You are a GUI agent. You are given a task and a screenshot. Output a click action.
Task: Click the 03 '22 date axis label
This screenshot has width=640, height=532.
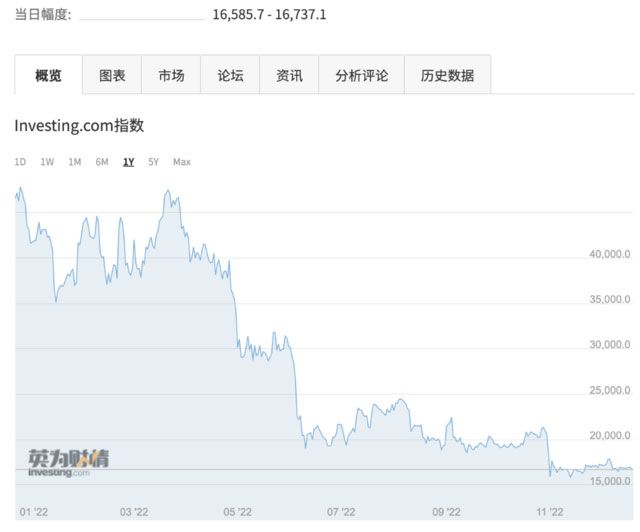(x=133, y=512)
